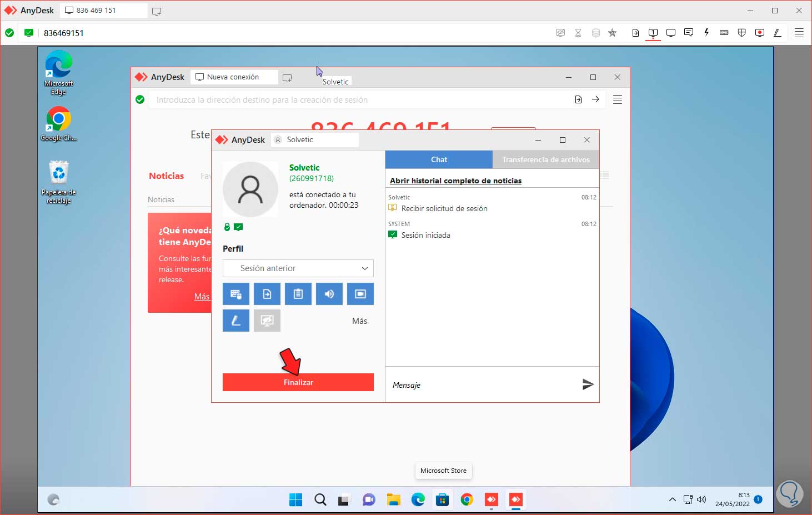The width and height of the screenshot is (812, 515).
Task: Open the whiteboard pen tool in toolbar
Action: [778, 33]
